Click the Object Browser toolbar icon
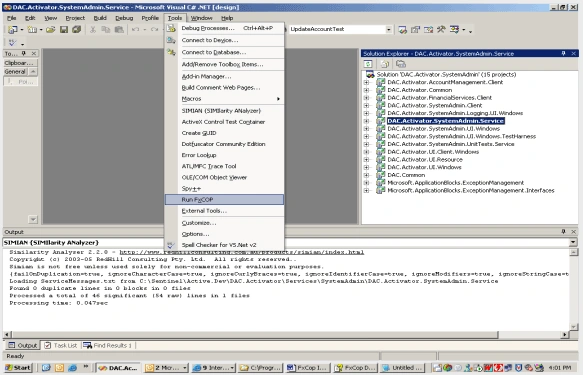Image resolution: width=583 pixels, height=375 pixels. [428, 29]
